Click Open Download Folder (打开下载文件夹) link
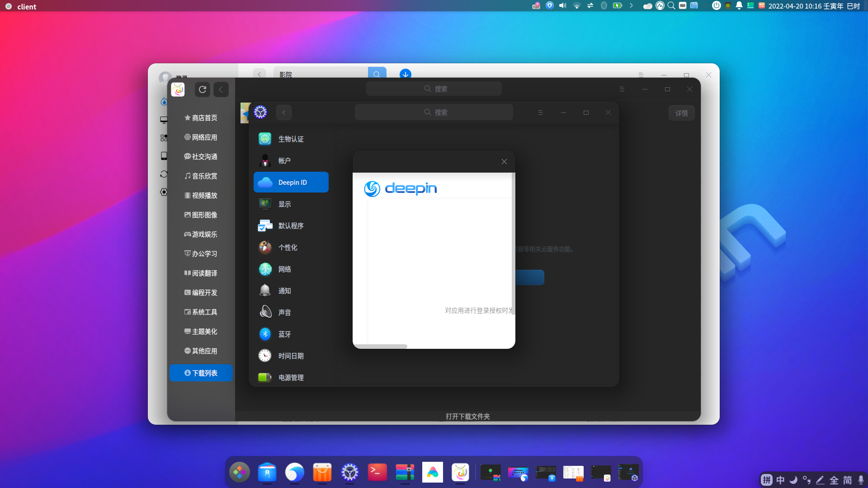 click(467, 416)
